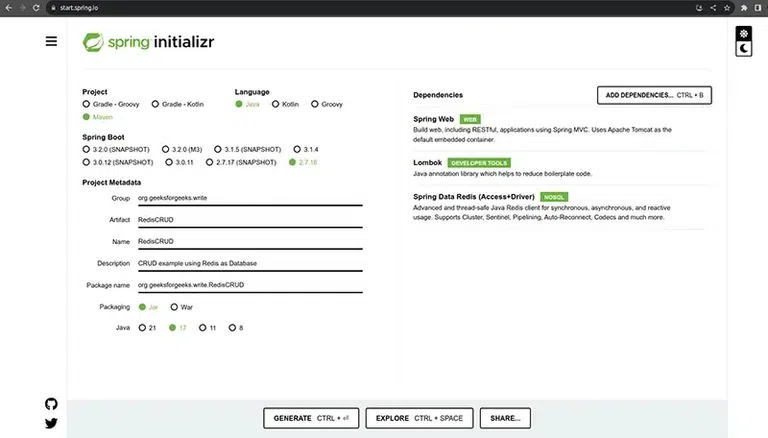Reload the start.spring.io page
The image size is (768, 438).
[36, 8]
